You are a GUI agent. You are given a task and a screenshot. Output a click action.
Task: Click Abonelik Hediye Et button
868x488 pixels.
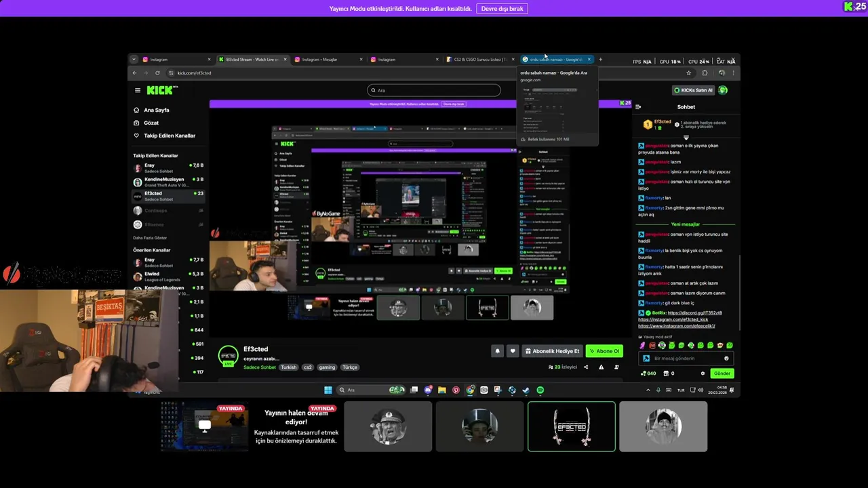coord(553,351)
